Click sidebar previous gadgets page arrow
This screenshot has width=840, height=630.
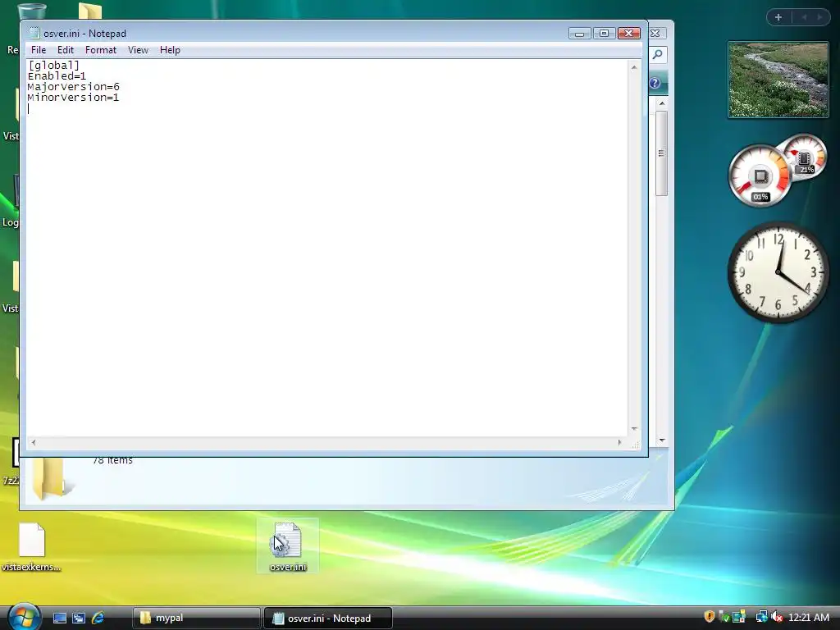click(x=804, y=17)
